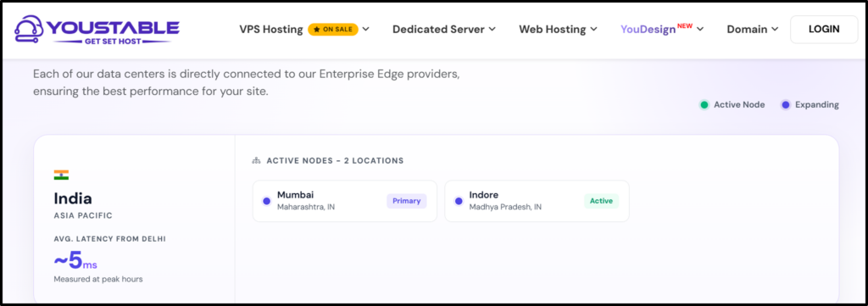Screen dimensions: 868x306
Task: Expand the Dedicated Server chevron
Action: point(492,30)
